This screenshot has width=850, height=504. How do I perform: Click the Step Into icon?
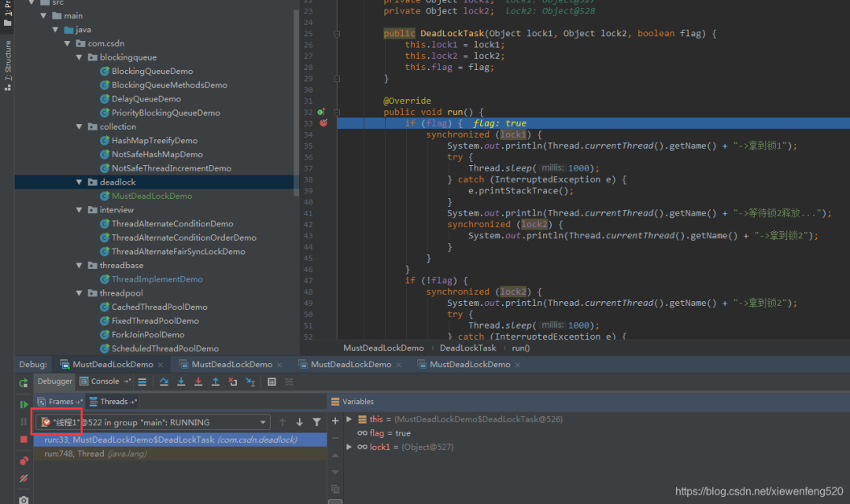tap(181, 382)
